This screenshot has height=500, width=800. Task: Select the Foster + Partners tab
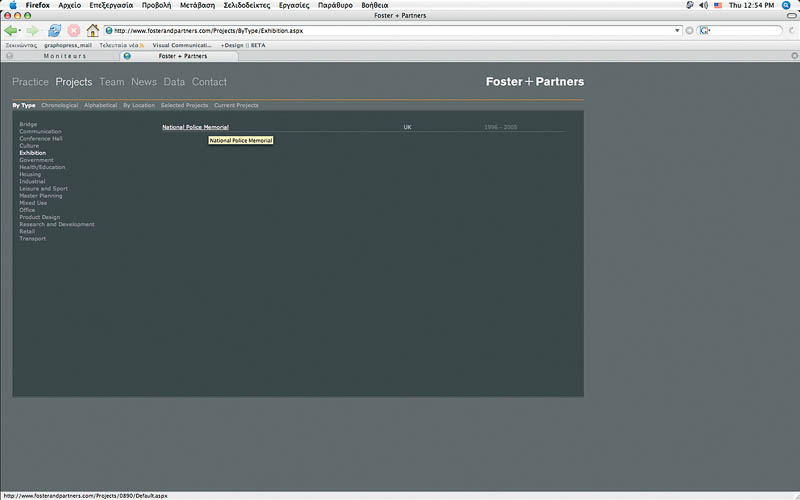[x=179, y=56]
